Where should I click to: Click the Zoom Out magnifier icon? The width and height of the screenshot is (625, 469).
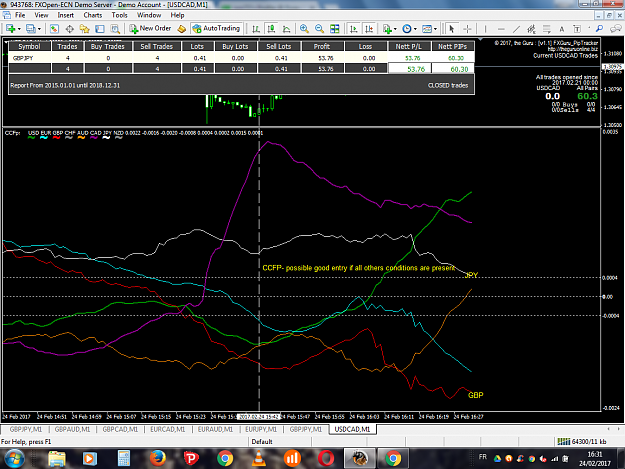[319, 29]
